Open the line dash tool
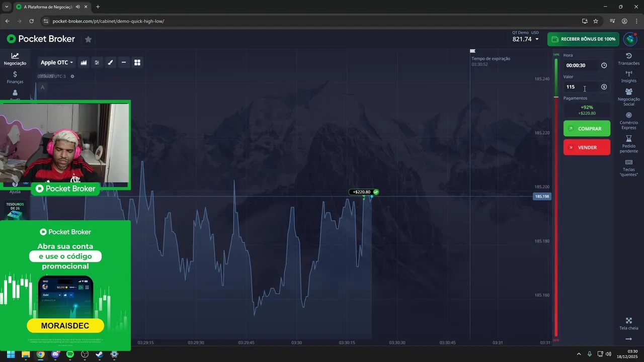Viewport: 644px width, 362px height. click(124, 62)
